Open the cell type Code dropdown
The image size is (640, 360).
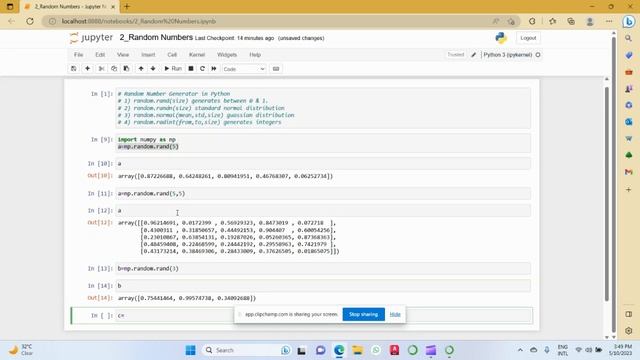click(244, 69)
